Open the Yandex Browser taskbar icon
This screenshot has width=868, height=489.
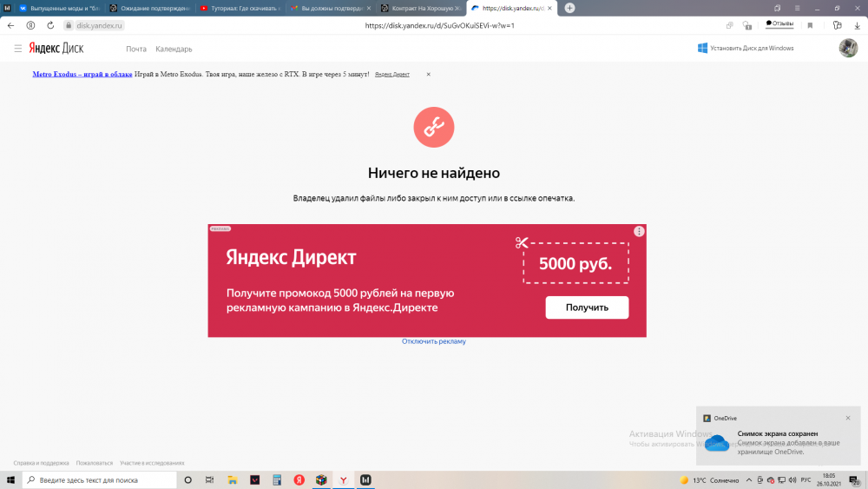point(343,480)
